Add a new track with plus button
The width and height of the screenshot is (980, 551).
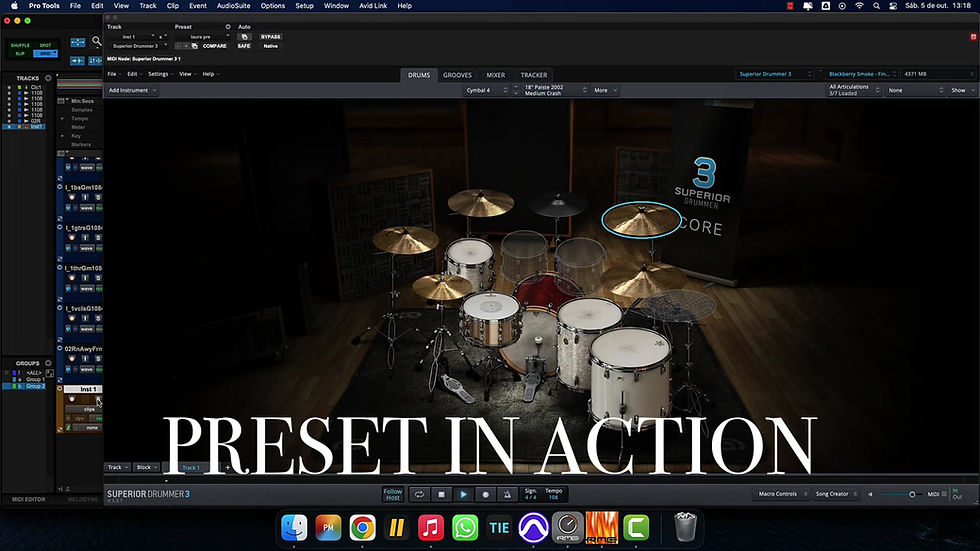click(x=228, y=467)
